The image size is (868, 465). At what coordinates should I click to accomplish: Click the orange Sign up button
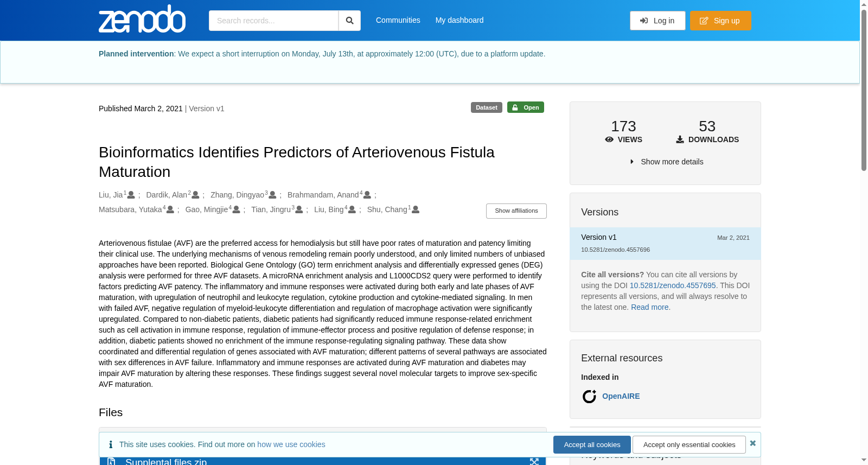720,21
